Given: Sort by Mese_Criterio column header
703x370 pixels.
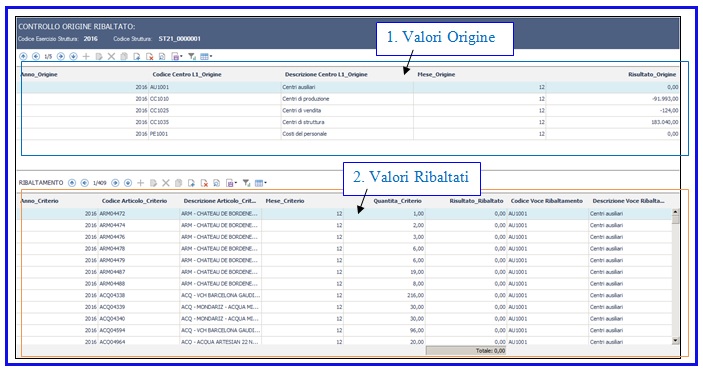Looking at the screenshot, I should [x=285, y=201].
